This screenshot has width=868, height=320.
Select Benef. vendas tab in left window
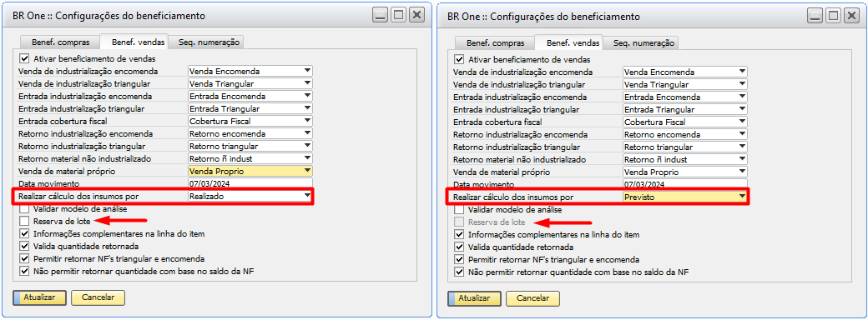click(x=134, y=42)
